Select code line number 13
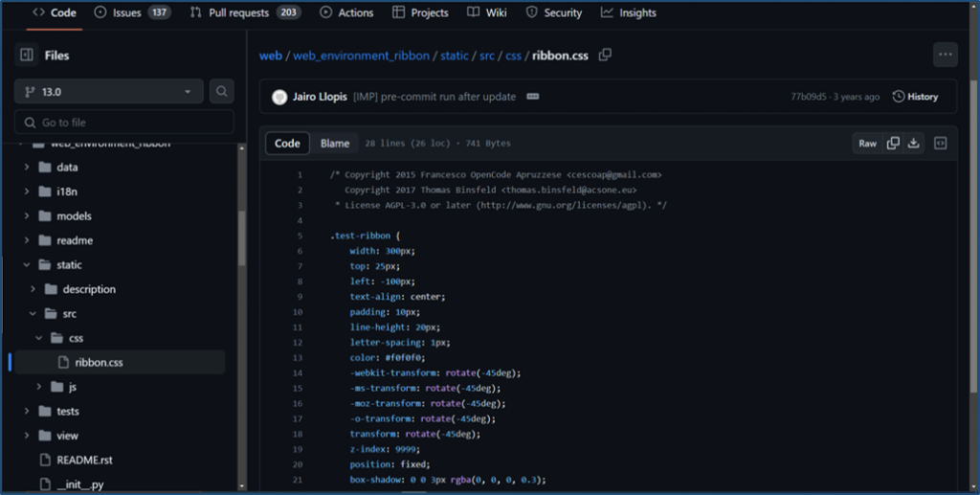The width and height of the screenshot is (980, 495). pyautogui.click(x=298, y=357)
